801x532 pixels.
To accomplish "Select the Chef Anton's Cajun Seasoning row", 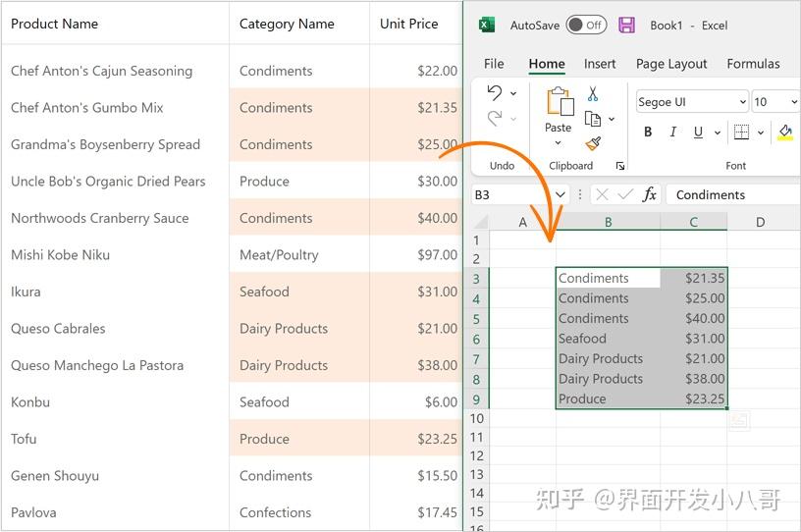I will tap(232, 71).
